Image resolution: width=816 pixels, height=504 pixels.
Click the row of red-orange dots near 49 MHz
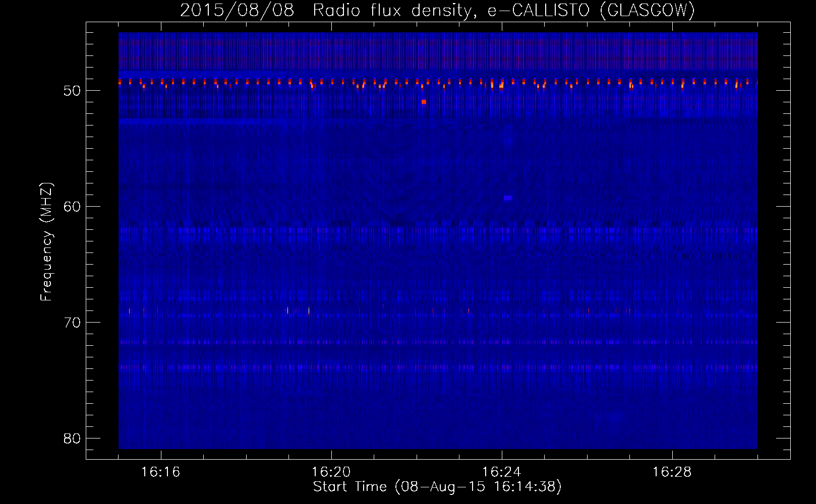(438, 83)
